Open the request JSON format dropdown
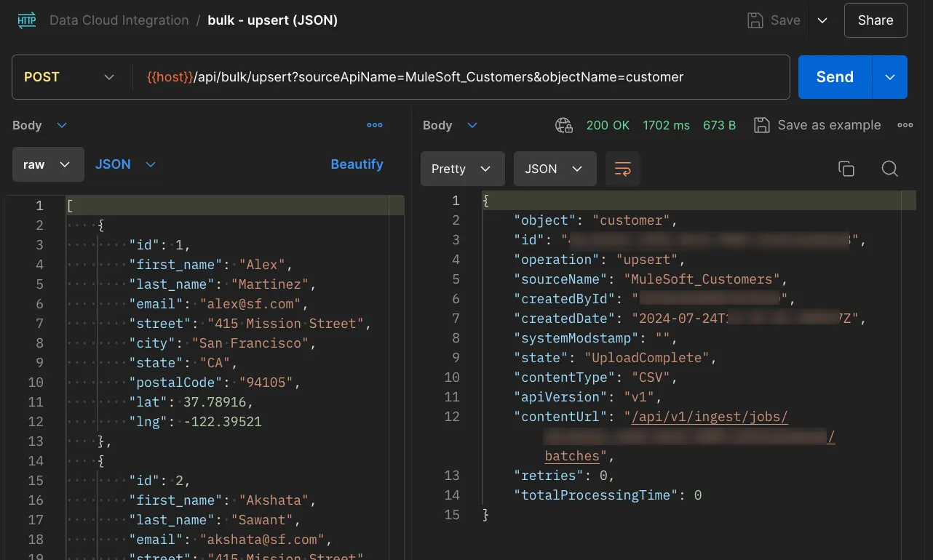 click(x=125, y=164)
